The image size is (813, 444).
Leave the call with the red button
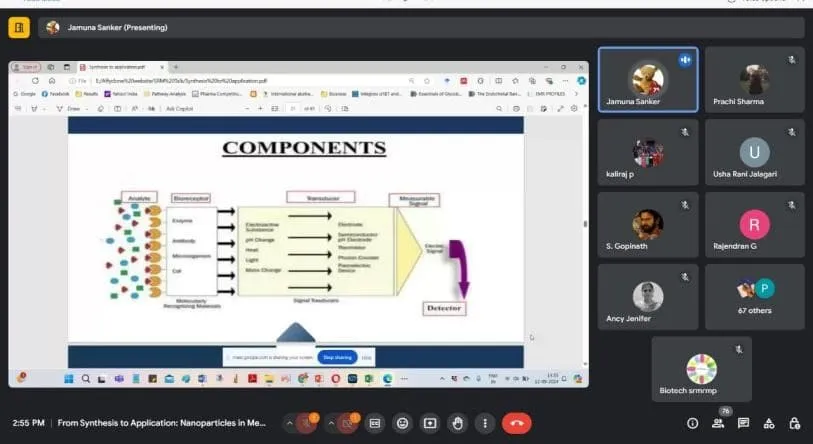[516, 424]
